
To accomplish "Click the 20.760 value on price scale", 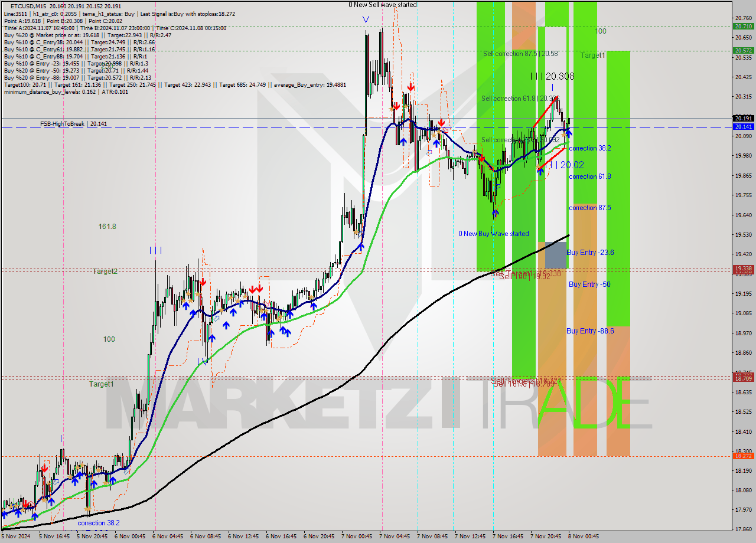I will 743,18.
